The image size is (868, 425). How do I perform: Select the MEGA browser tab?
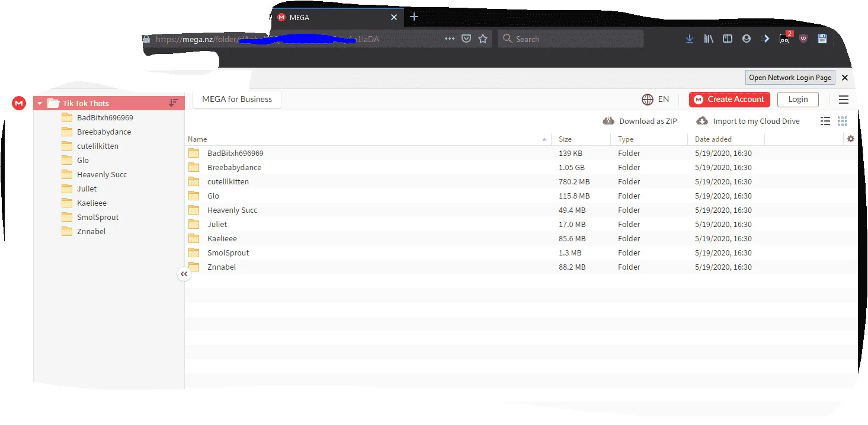(x=338, y=17)
